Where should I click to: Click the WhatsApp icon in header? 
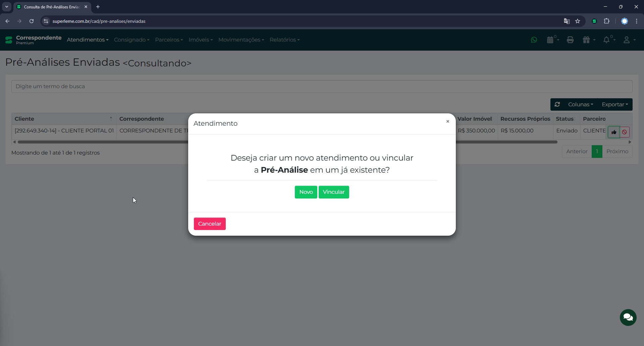[534, 40]
